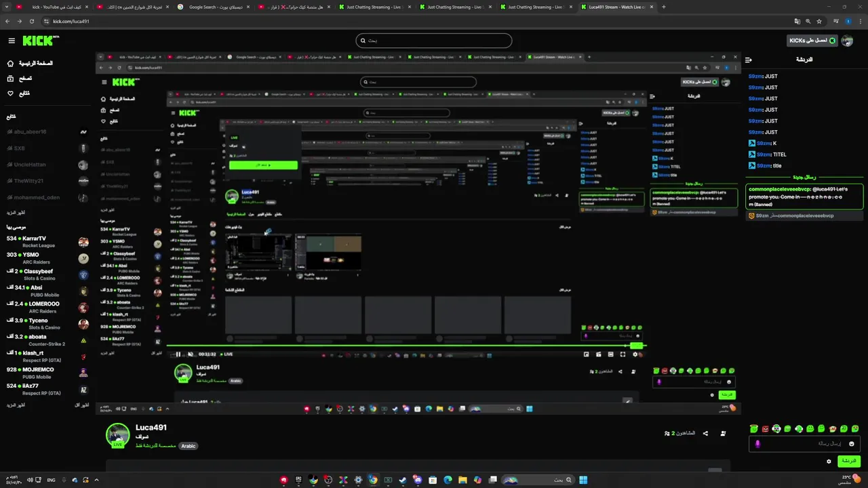Image resolution: width=868 pixels, height=488 pixels.
Task: Open recommended channel KarrarTV
Action: (x=47, y=242)
